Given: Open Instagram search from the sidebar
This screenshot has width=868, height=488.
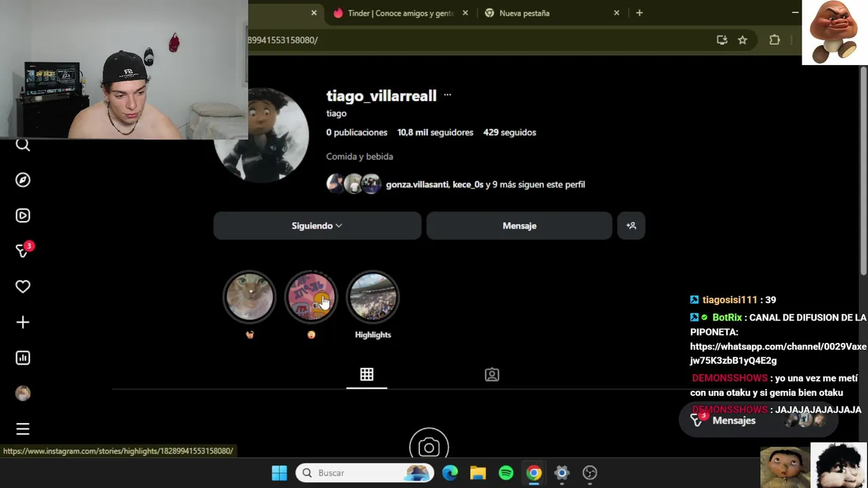Looking at the screenshot, I should coord(23,145).
